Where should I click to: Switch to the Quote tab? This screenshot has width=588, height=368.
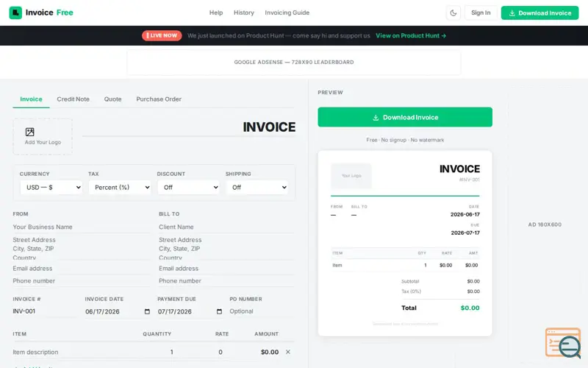coord(113,99)
